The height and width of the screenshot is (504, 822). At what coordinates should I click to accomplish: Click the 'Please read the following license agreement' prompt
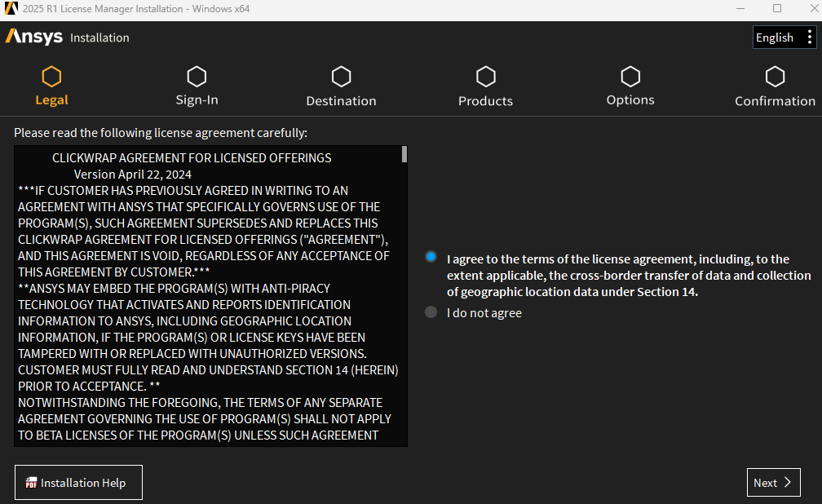pos(161,133)
